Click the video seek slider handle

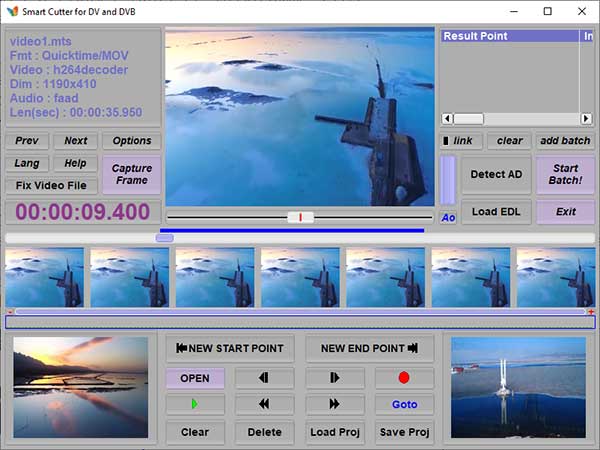click(x=300, y=217)
